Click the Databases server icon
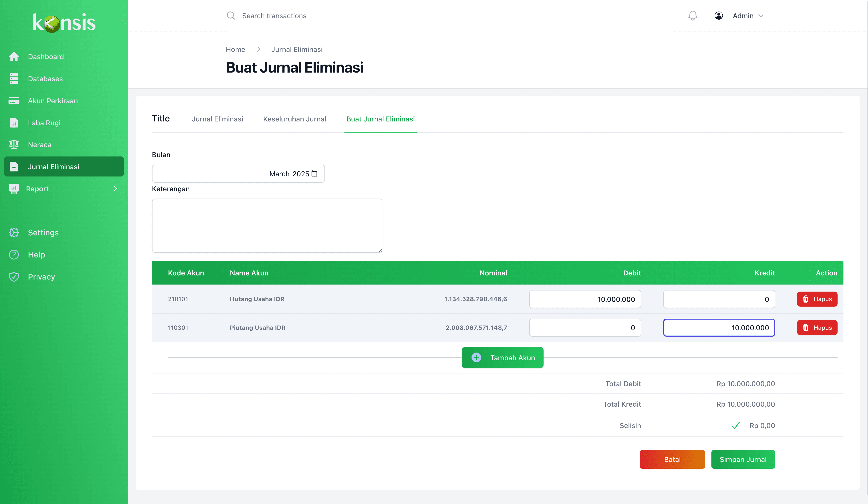Viewport: 868px width, 504px height. (x=14, y=79)
